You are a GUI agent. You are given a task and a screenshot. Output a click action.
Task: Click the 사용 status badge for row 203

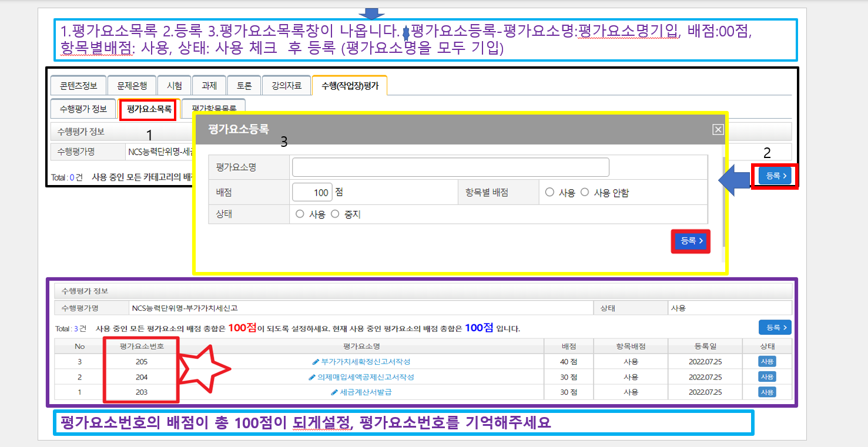(767, 392)
